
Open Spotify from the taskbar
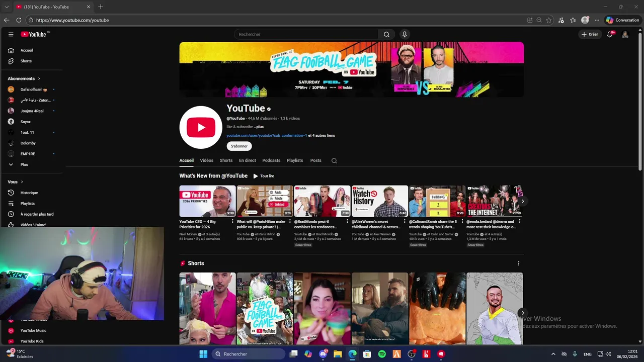(382, 354)
